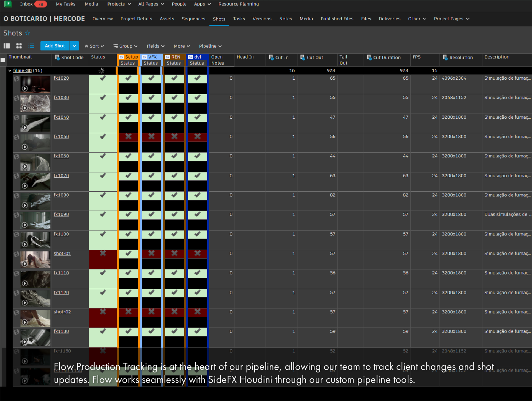Screen dimensions: 532x401
Task: Open the Add Shot dropdown arrow
Action: tap(74, 46)
